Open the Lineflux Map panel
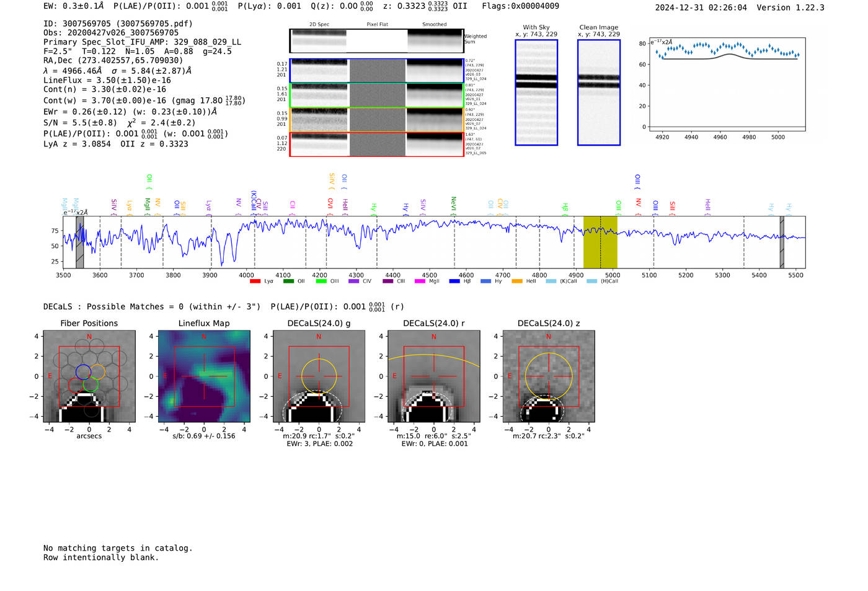 (204, 376)
